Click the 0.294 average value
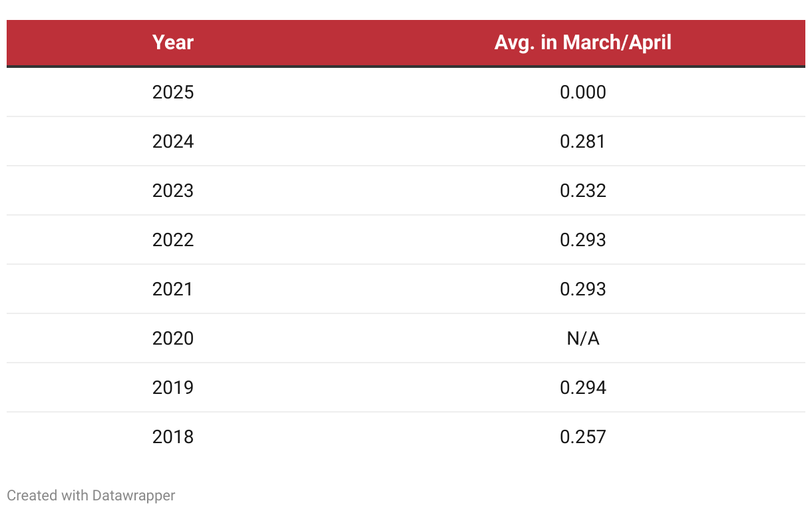 coord(582,387)
